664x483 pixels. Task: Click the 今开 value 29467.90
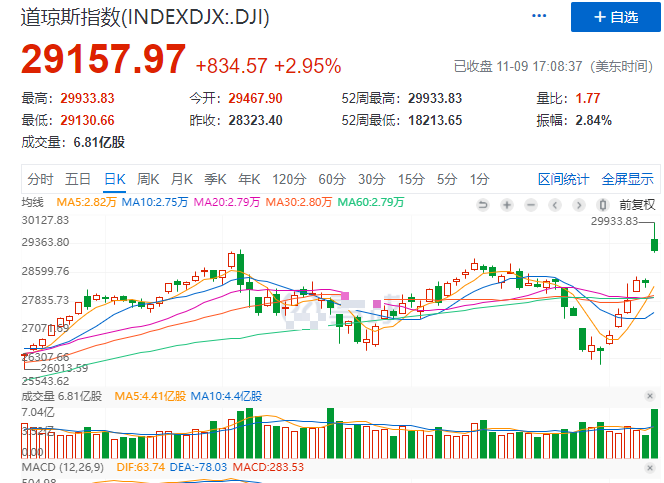coord(255,98)
